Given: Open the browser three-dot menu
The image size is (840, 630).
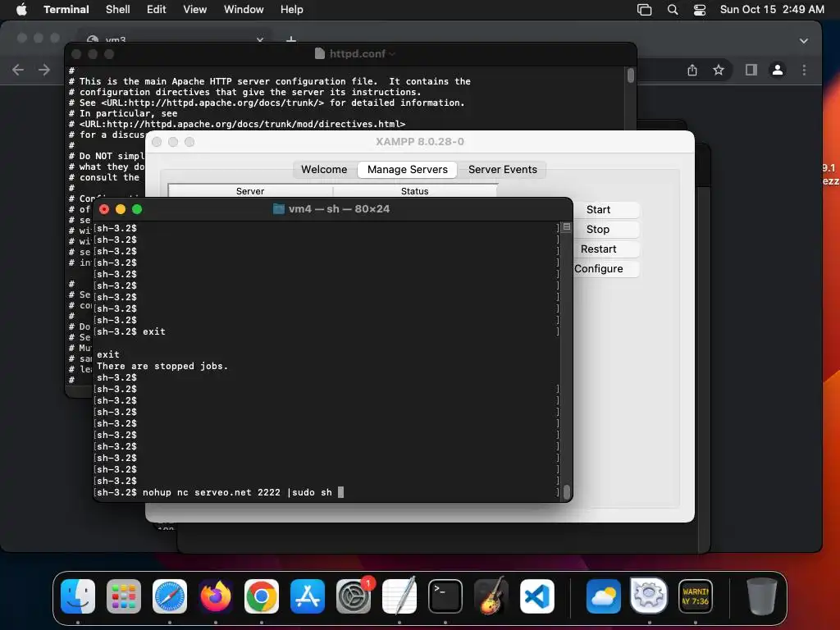Looking at the screenshot, I should click(804, 70).
